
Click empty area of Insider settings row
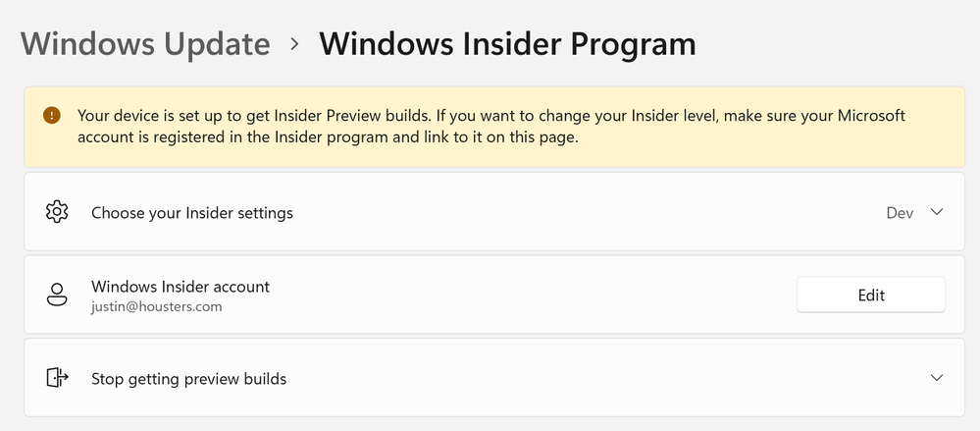(589, 212)
